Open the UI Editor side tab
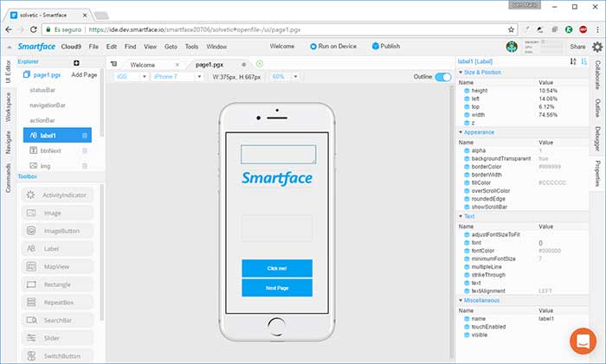Image resolution: width=606 pixels, height=364 pixels. [x=8, y=72]
